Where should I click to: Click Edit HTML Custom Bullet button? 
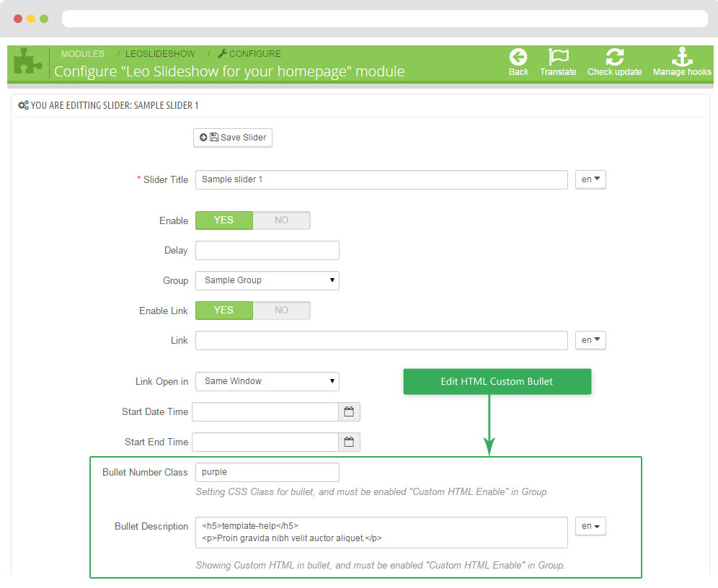pyautogui.click(x=497, y=382)
